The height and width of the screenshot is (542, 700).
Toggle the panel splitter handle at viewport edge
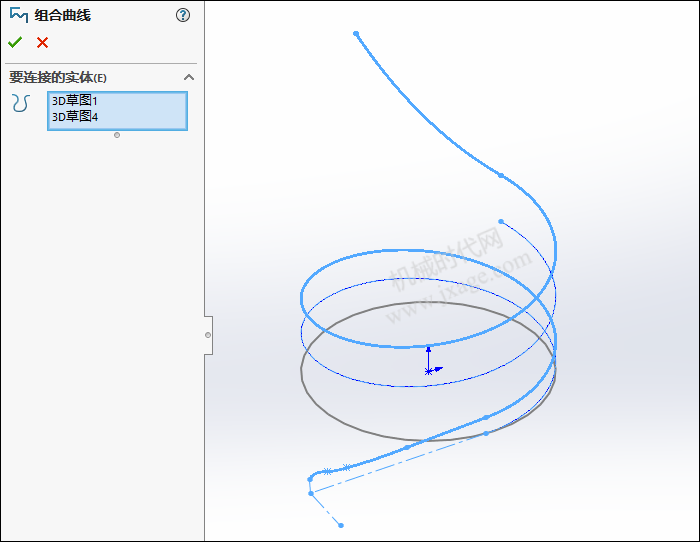[208, 335]
